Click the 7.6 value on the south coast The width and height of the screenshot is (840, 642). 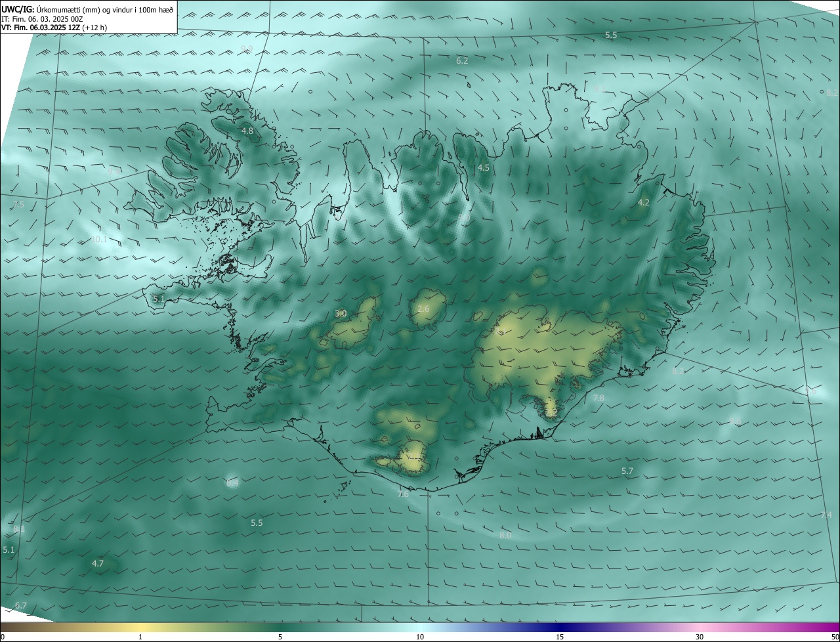click(403, 494)
